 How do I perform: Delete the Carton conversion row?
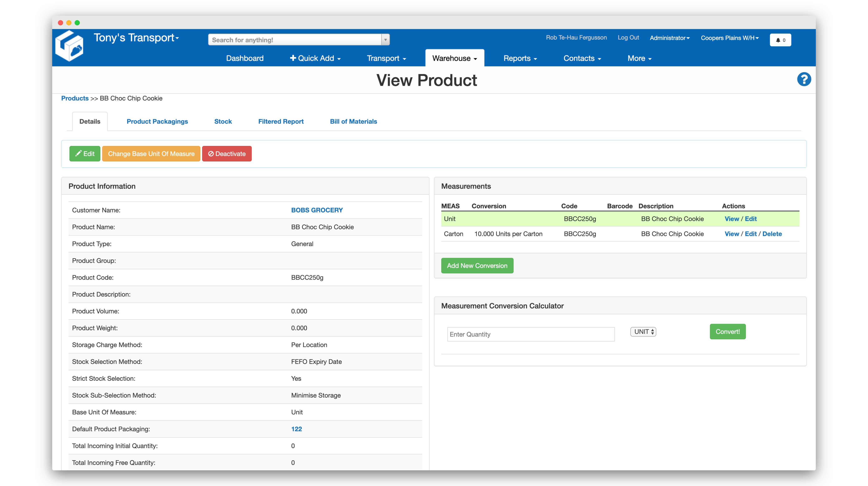coord(772,234)
